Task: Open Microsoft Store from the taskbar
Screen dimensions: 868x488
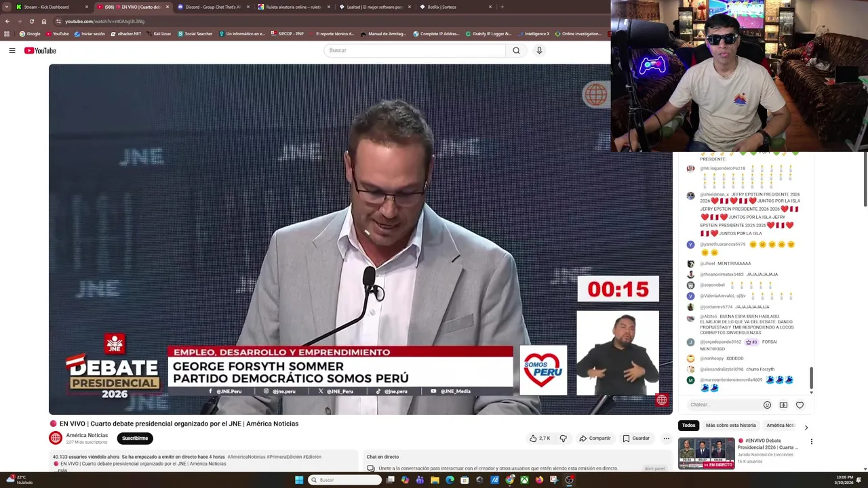Action: pyautogui.click(x=465, y=480)
